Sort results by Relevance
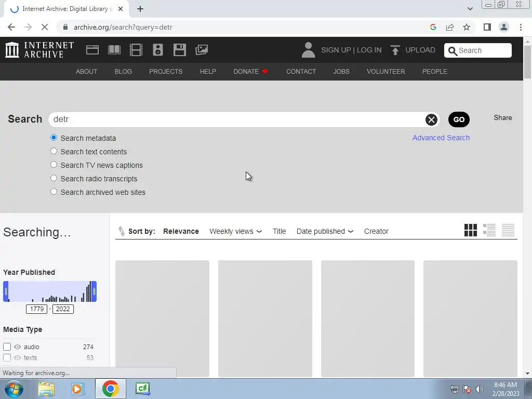This screenshot has height=399, width=532. (x=181, y=231)
